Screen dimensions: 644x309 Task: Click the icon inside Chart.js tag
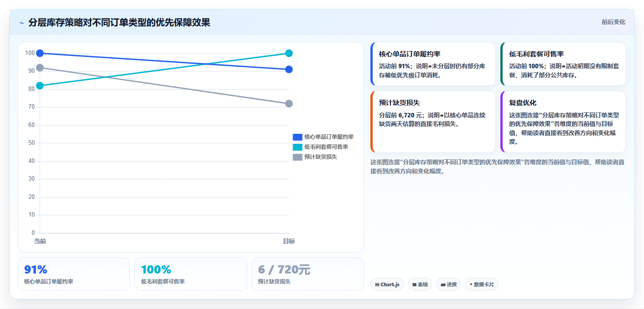coord(377,285)
